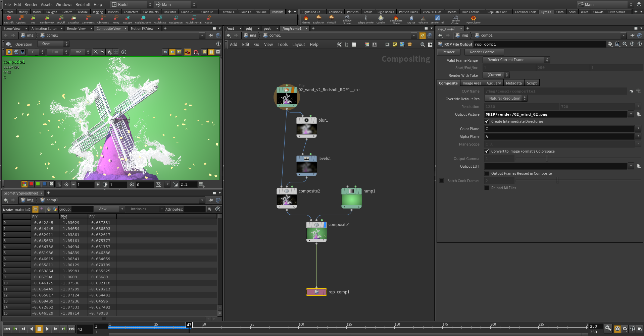Screen dimensions: 644x336
Task: Toggle Create Intermediate Directories checkbox
Action: (x=487, y=121)
